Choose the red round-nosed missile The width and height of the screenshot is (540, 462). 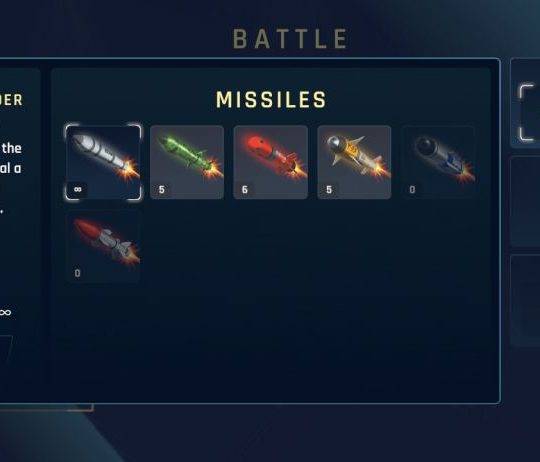click(x=271, y=162)
